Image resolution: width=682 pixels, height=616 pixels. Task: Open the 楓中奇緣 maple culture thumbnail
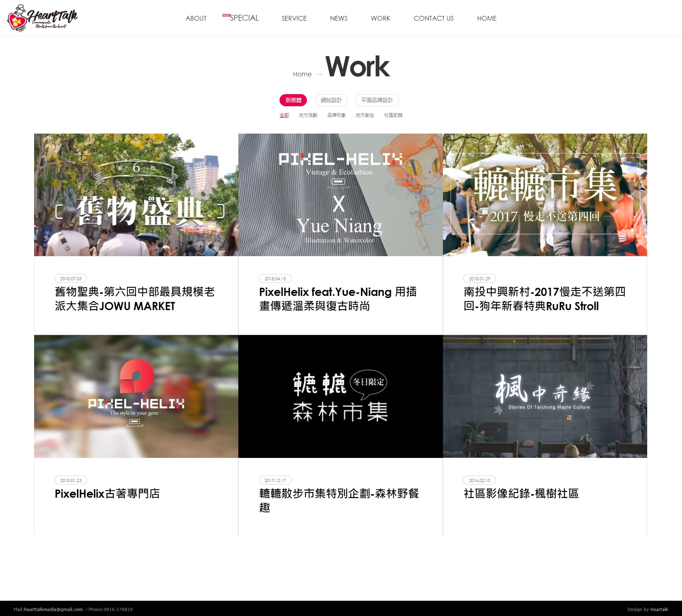pos(545,396)
